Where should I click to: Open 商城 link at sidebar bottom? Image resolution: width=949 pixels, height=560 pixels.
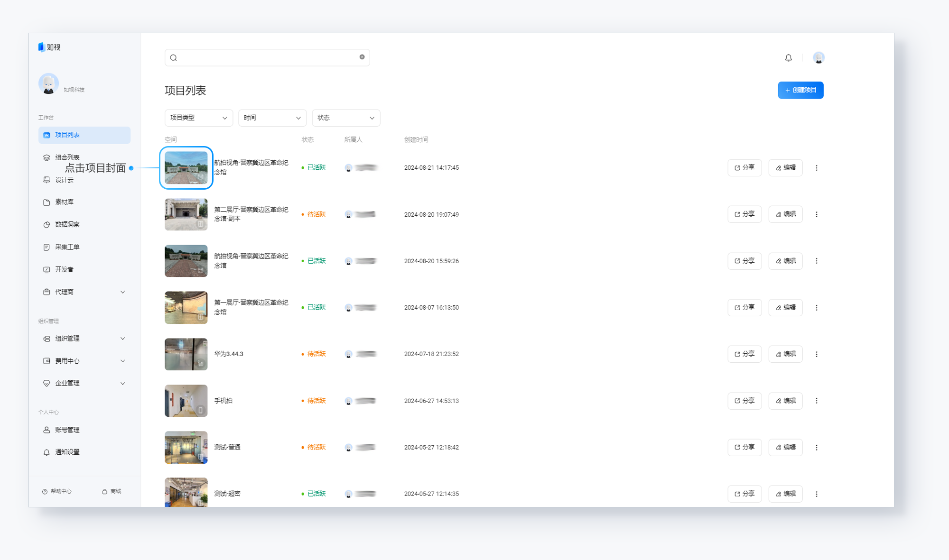point(112,492)
